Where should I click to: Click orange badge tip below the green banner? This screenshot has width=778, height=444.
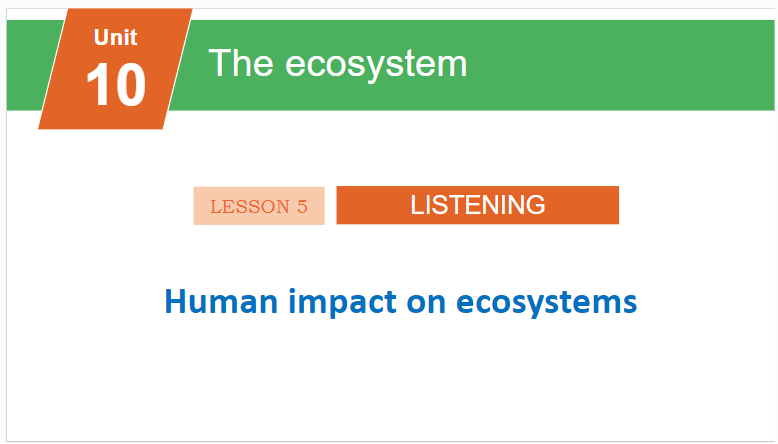(x=102, y=120)
